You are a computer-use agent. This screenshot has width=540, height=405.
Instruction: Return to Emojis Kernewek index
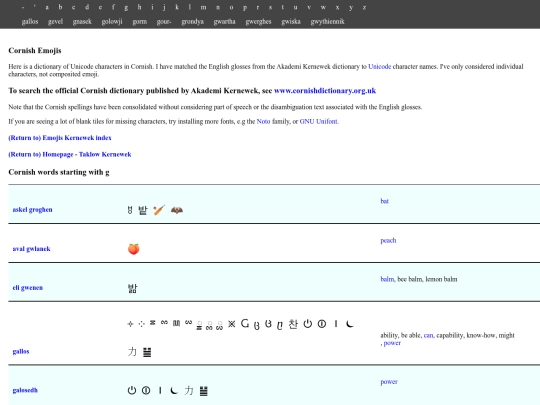(60, 138)
